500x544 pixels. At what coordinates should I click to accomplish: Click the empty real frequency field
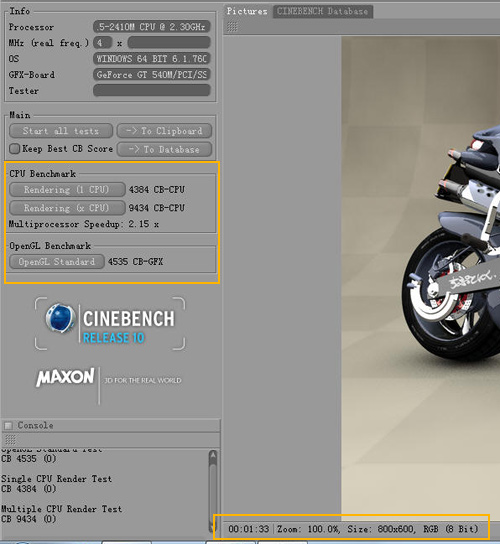tap(169, 43)
